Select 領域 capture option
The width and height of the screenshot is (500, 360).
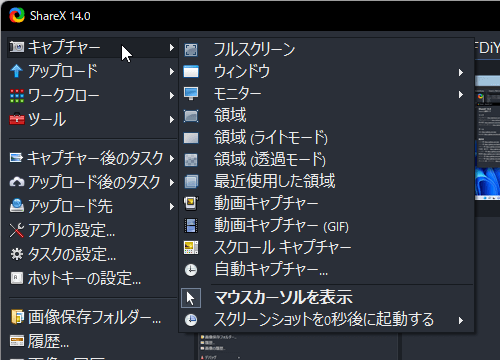pyautogui.click(x=327, y=116)
